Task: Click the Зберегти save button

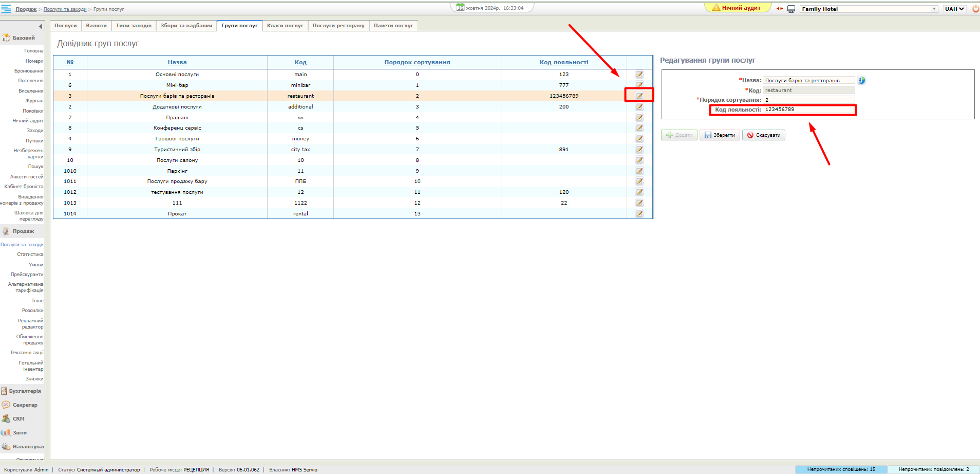Action: 719,135
